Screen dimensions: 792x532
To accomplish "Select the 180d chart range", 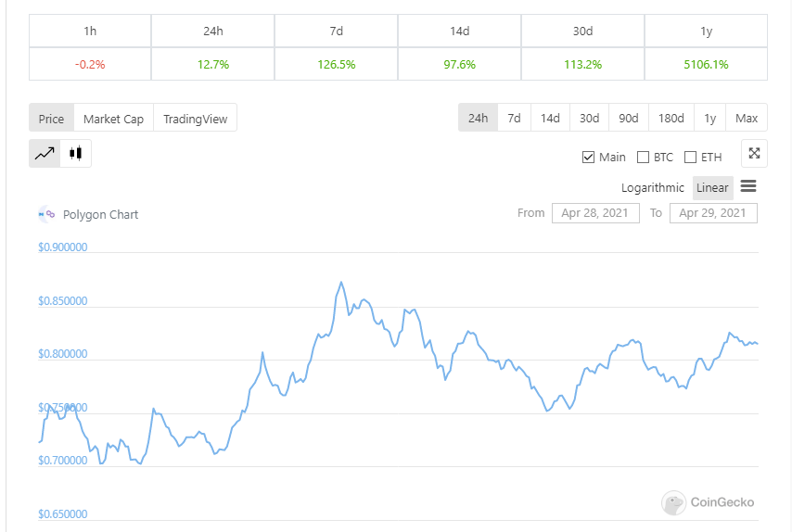I will pyautogui.click(x=671, y=118).
